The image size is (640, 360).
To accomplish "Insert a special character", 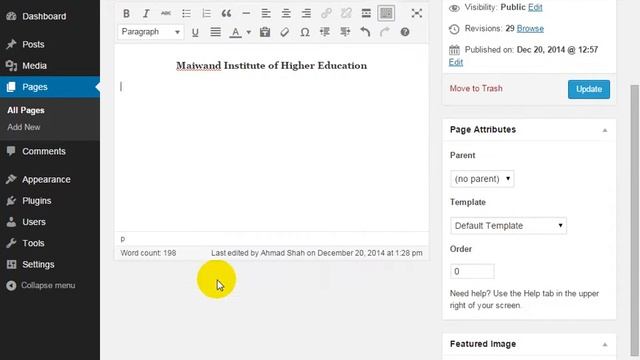I will (305, 32).
